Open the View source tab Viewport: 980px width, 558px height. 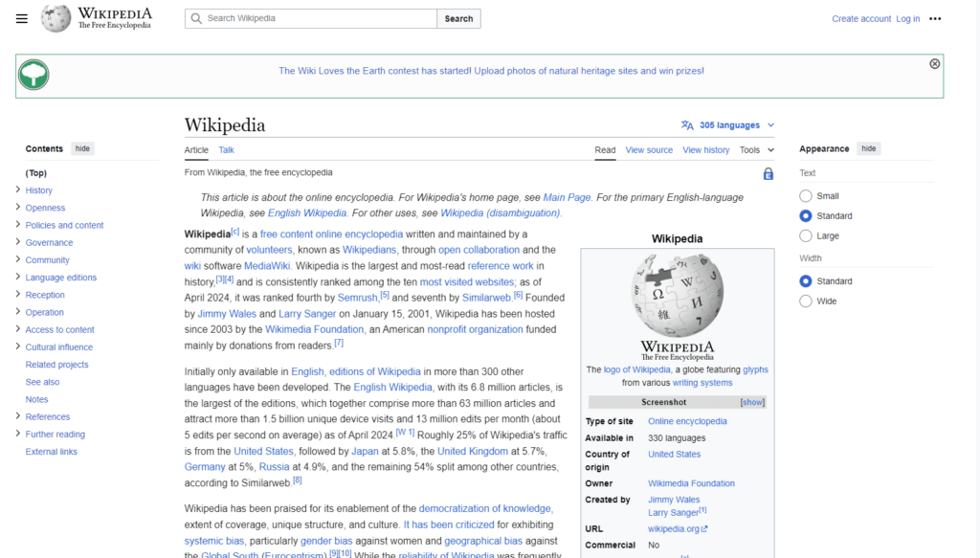[x=649, y=150]
